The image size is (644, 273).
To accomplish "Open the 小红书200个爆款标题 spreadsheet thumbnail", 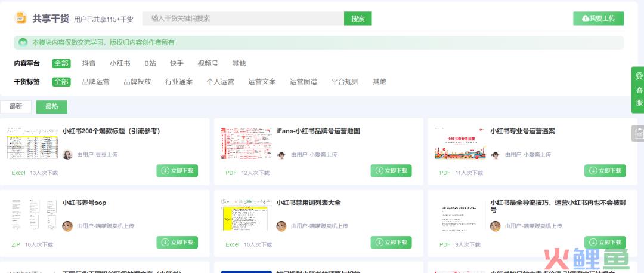I will tap(32, 143).
